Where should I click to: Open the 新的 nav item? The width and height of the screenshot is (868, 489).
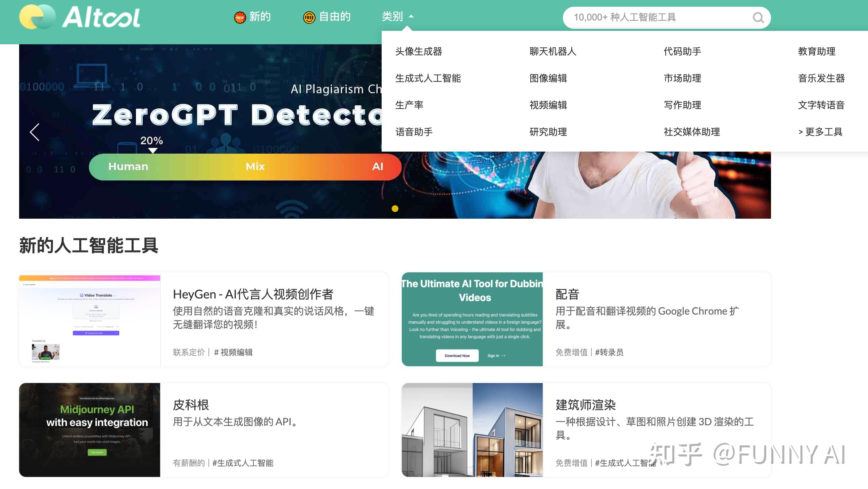coord(260,16)
